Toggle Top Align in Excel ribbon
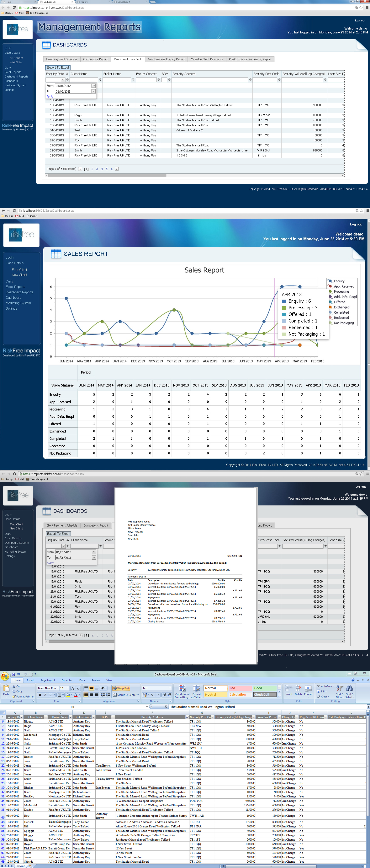 (86, 688)
